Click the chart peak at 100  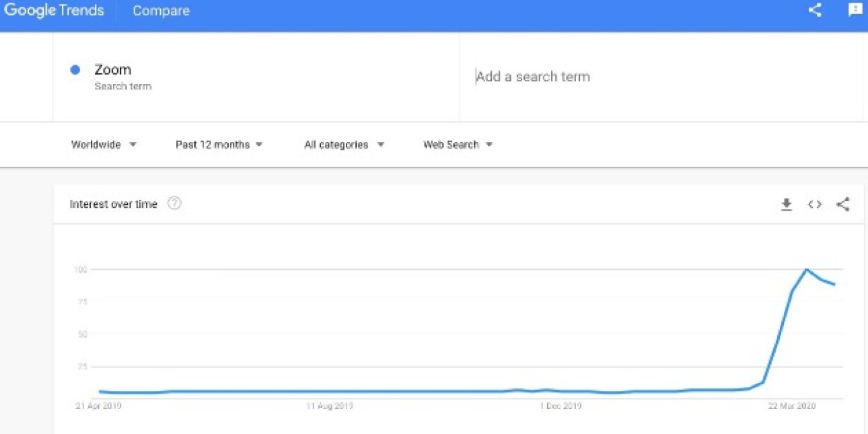tap(806, 269)
